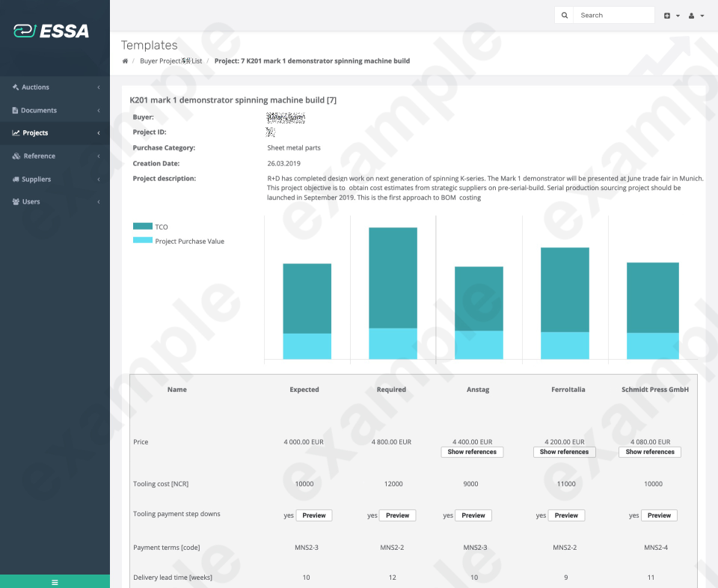Viewport: 718px width, 588px height.
Task: Open the user account icon in top bar
Action: click(690, 15)
